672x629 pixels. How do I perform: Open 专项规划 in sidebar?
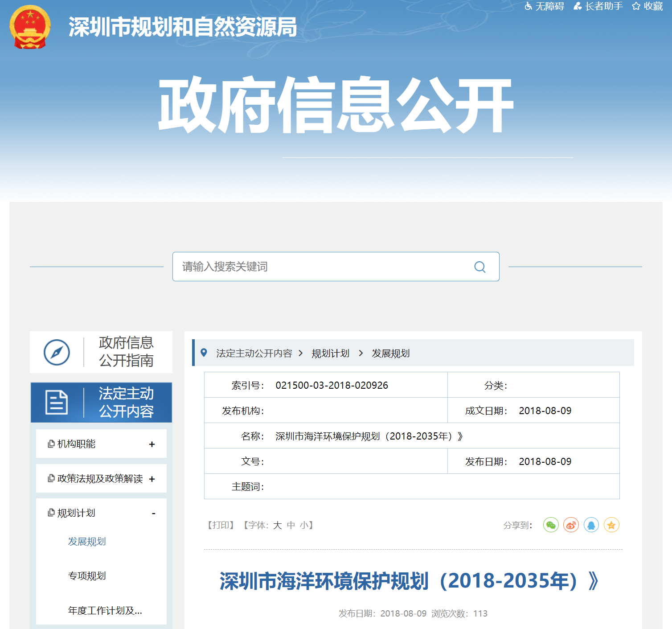(x=87, y=576)
